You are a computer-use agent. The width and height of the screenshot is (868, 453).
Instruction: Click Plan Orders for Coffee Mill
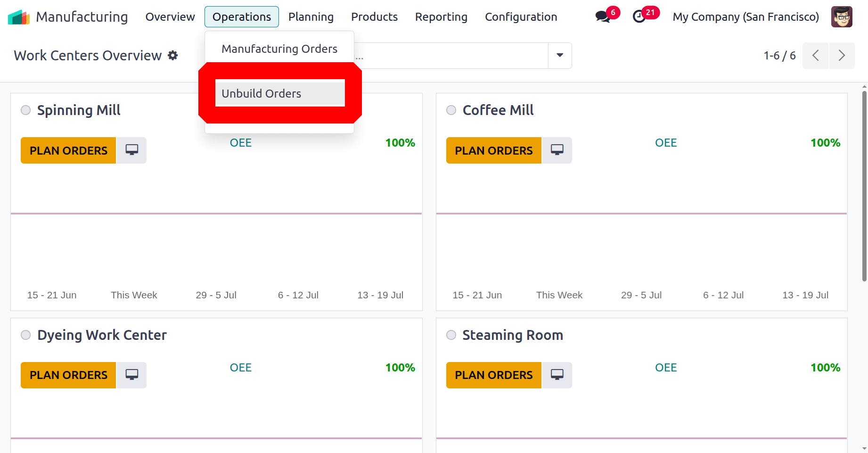click(493, 150)
